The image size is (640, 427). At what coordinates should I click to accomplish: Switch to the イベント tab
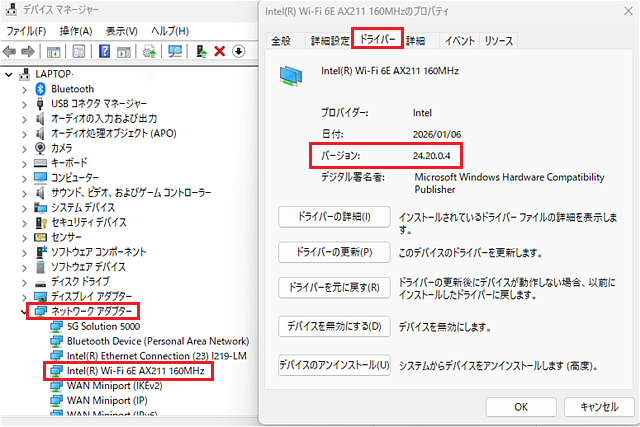pos(460,41)
